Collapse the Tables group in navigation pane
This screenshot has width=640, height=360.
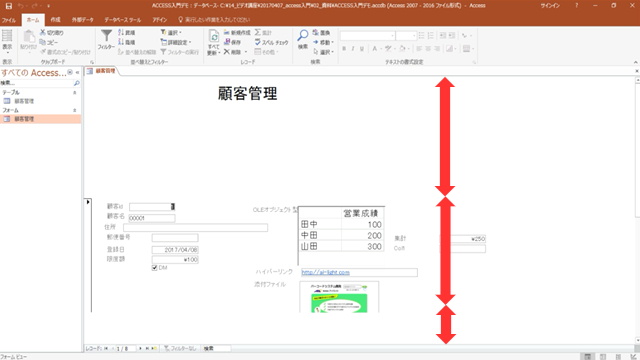[74, 93]
